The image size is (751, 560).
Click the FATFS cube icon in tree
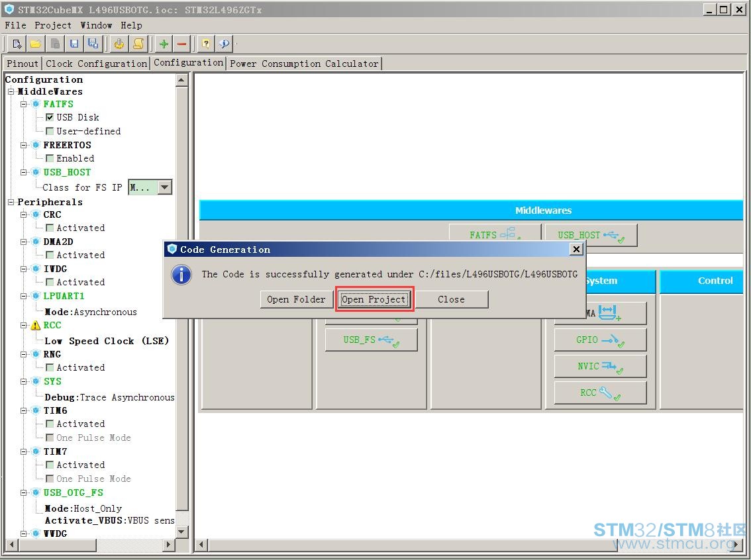36,104
